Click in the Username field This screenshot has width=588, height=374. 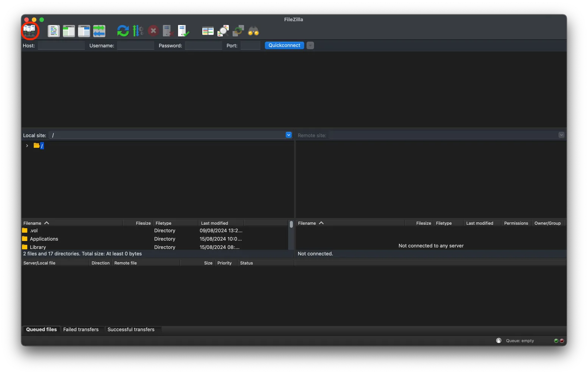[136, 45]
